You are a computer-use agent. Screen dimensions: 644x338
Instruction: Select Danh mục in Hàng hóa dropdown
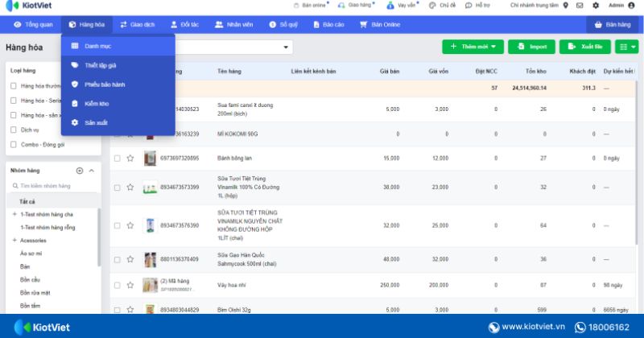pyautogui.click(x=118, y=46)
